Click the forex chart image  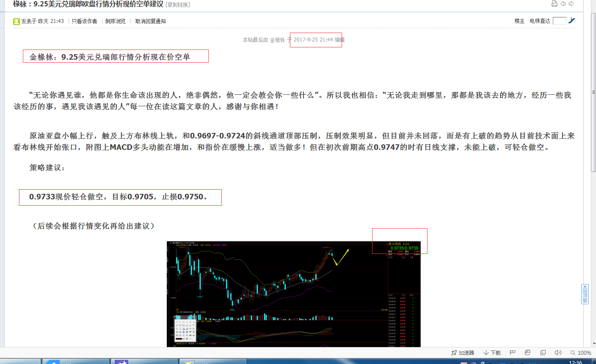click(x=294, y=294)
